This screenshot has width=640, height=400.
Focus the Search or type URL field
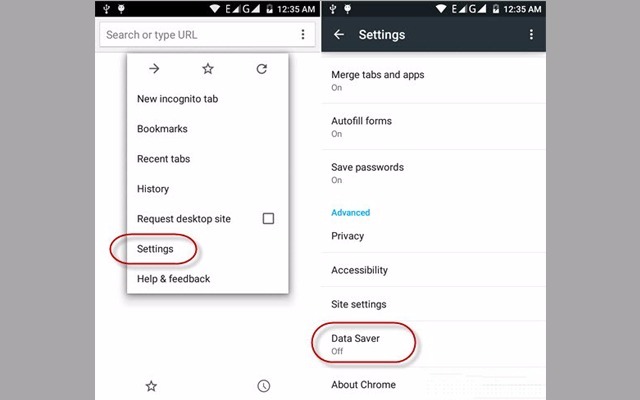[x=198, y=35]
